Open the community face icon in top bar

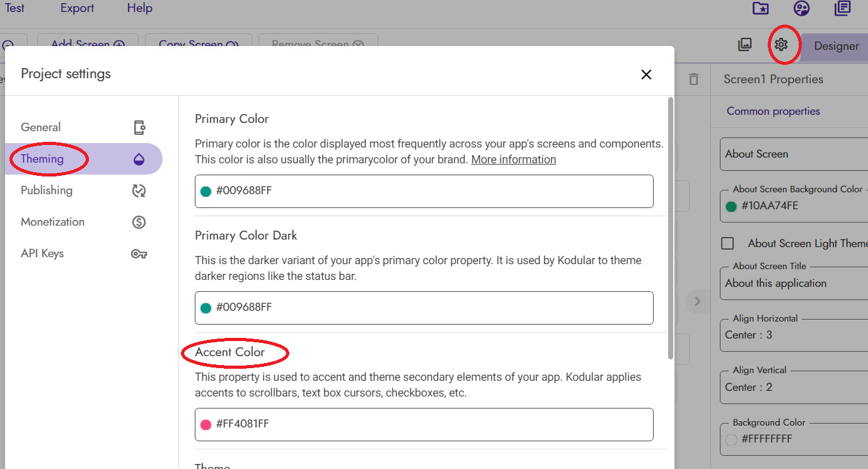801,8
